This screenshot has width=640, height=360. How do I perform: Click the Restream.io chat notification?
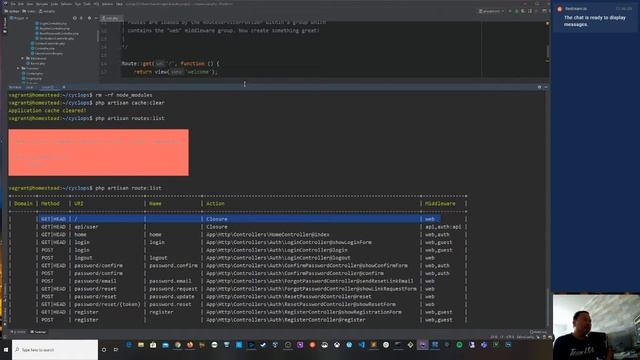pos(595,17)
